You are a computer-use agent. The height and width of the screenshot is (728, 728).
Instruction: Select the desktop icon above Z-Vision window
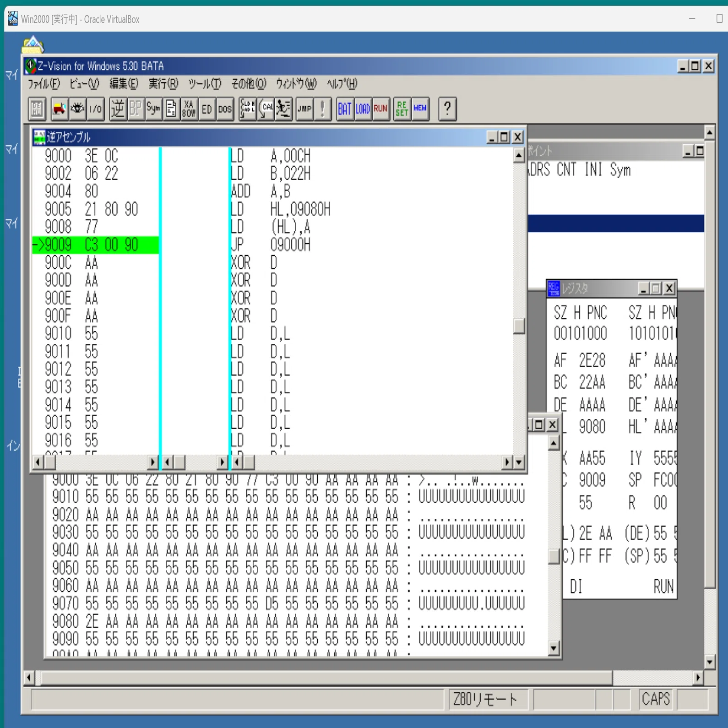(x=33, y=44)
